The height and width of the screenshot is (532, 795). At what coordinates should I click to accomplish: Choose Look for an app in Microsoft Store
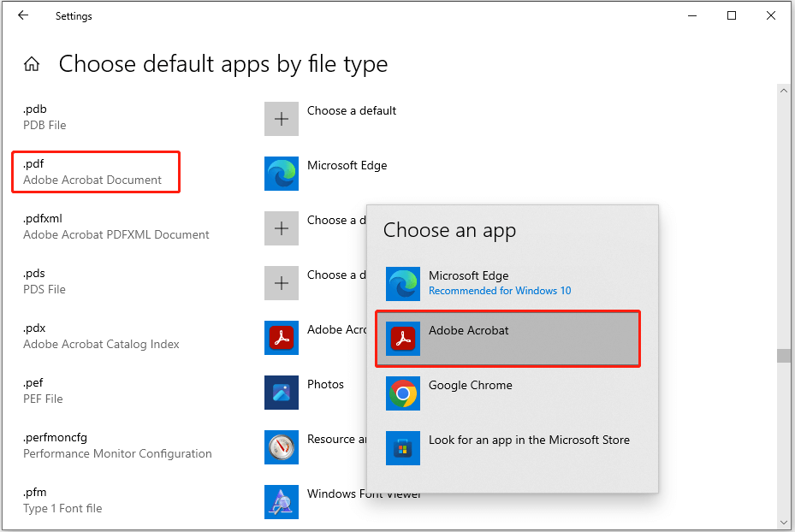coord(508,448)
